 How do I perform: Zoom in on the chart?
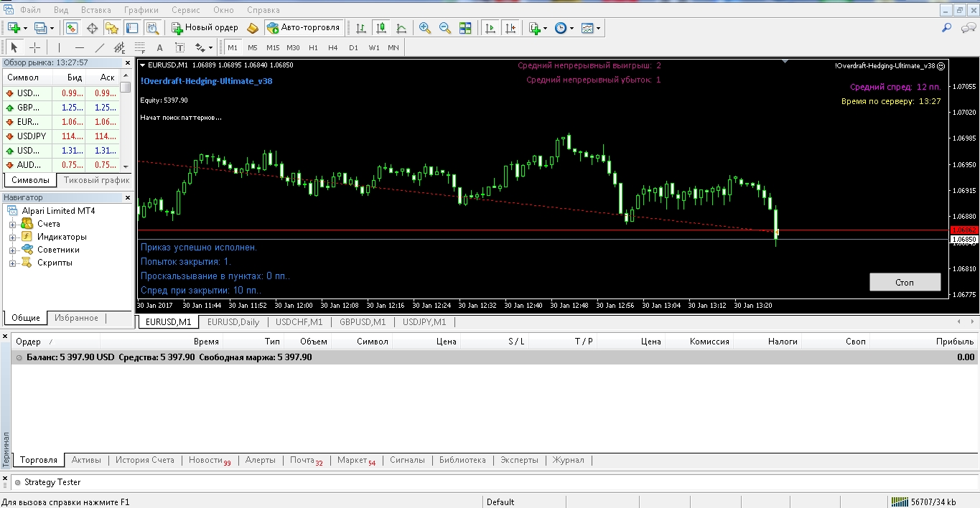point(425,28)
